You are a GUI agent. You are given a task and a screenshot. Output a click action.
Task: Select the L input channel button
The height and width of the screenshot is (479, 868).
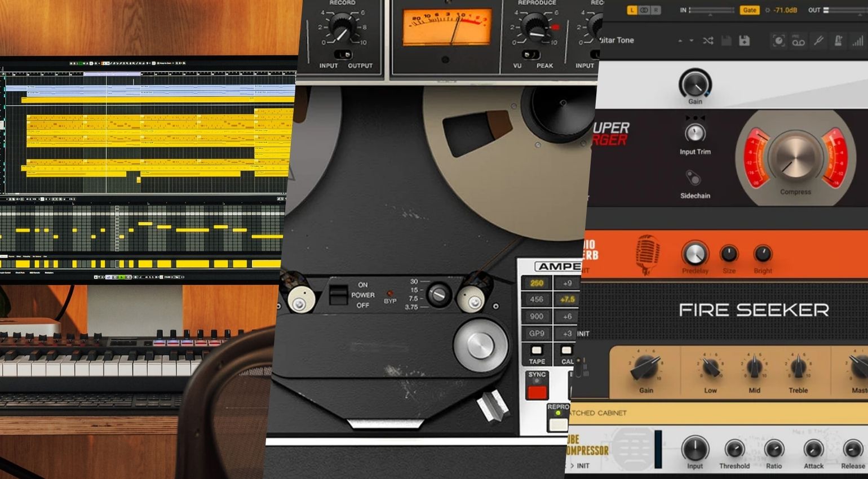pyautogui.click(x=632, y=10)
